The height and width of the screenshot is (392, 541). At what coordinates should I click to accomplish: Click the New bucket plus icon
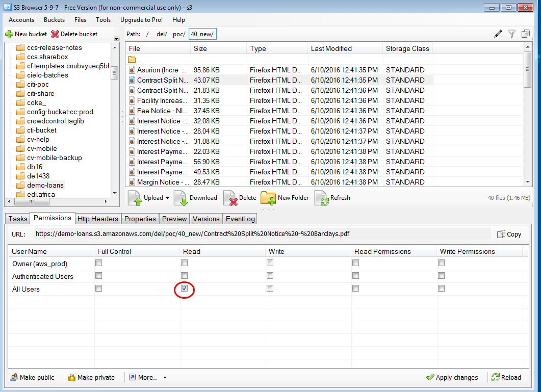pos(9,34)
